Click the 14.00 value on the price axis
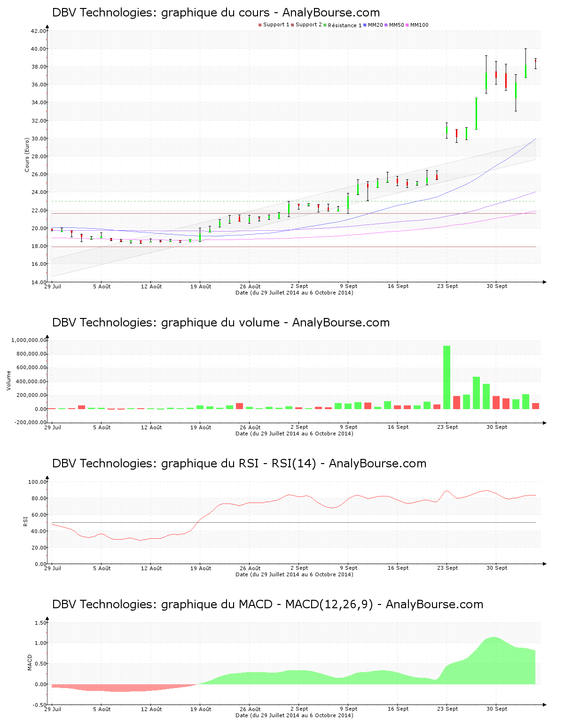 (38, 282)
